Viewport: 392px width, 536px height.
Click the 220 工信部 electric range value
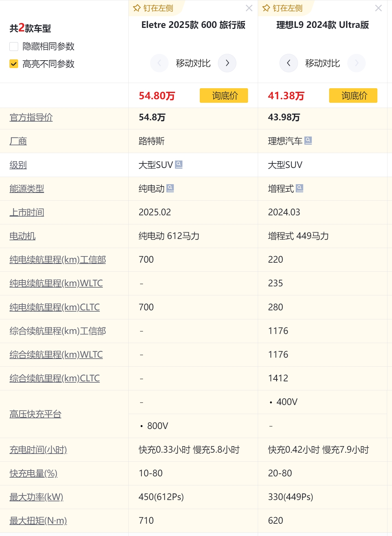[275, 259]
